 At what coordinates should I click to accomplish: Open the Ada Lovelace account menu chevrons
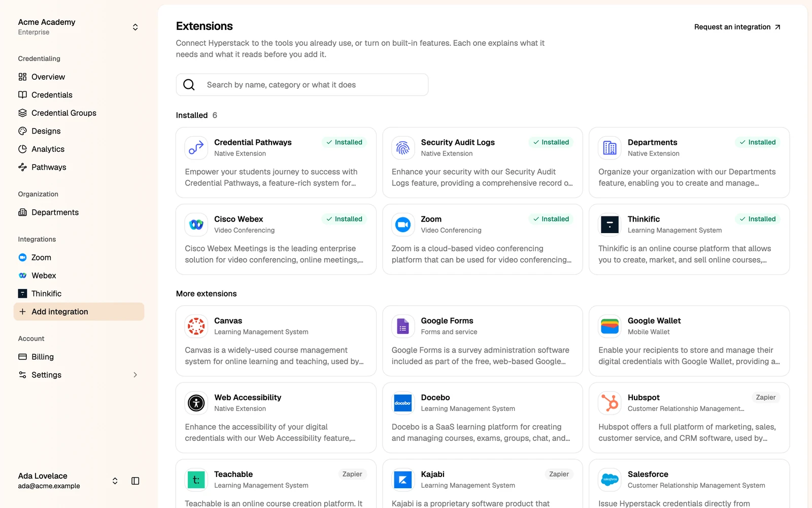[115, 481]
